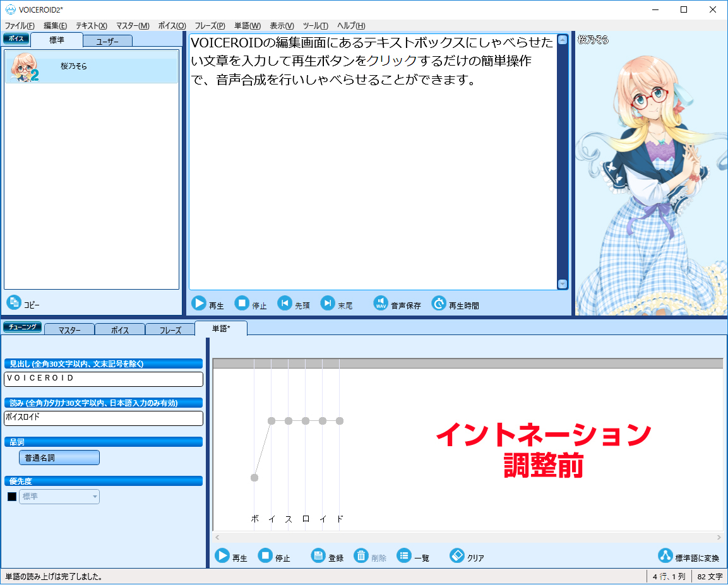Screen dimensions: 728x585
Task: Click the 82 文字 character count
Action: tap(710, 577)
